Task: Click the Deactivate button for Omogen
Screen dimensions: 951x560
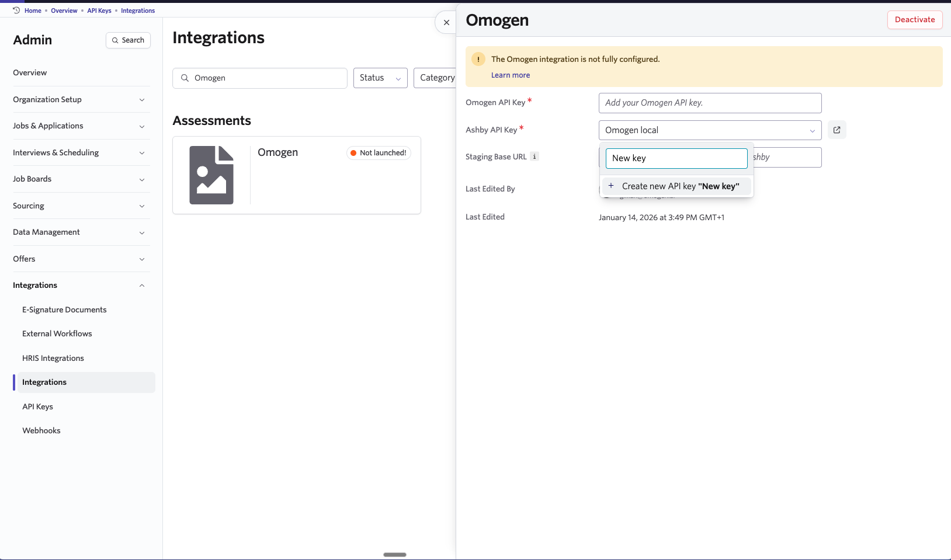Action: click(x=914, y=19)
